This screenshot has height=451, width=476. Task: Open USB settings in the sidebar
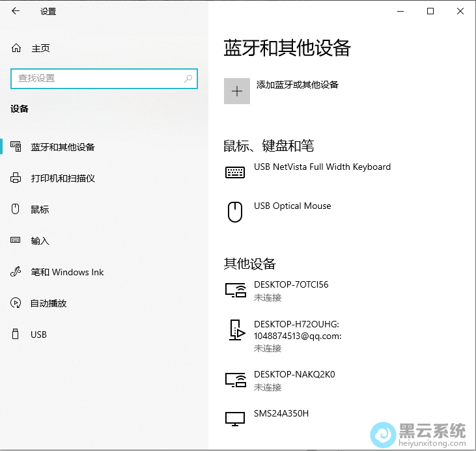(38, 335)
